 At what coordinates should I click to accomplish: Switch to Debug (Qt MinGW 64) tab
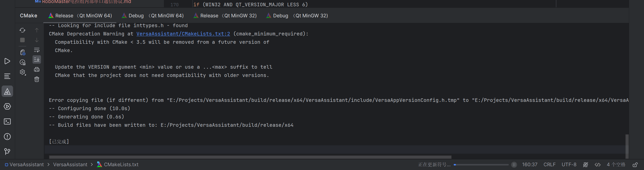tap(153, 16)
